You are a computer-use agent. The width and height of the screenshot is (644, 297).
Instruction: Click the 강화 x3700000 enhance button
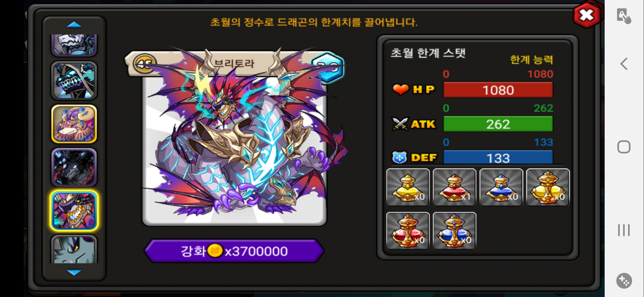tap(234, 251)
